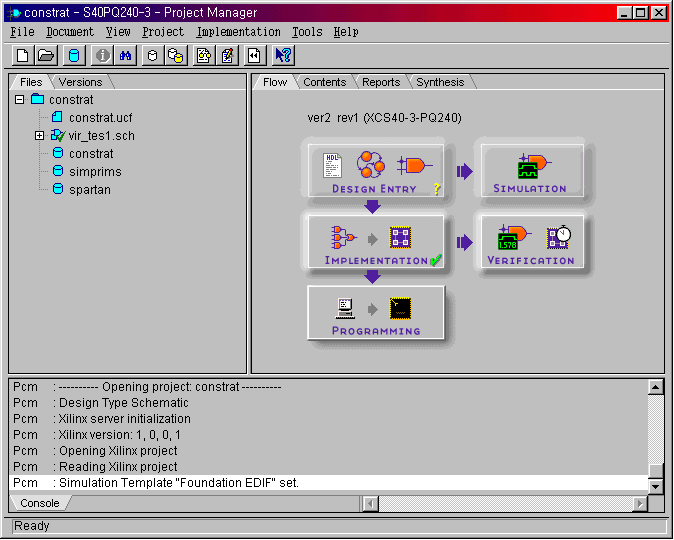The width and height of the screenshot is (674, 540).
Task: Select the Flow tab
Action: tap(275, 82)
